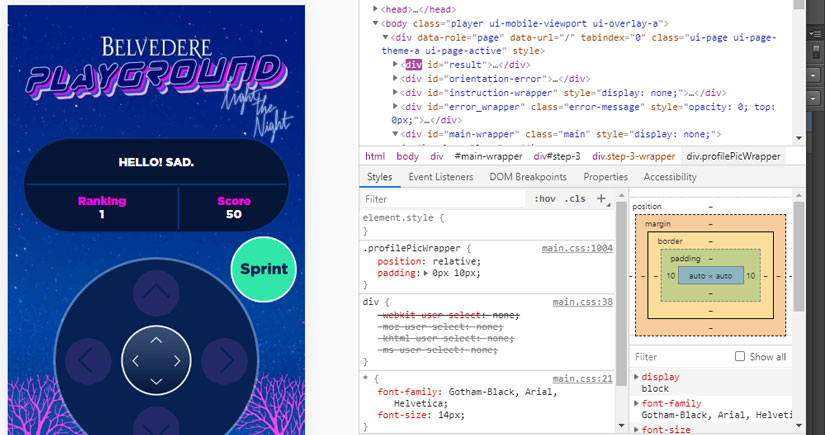This screenshot has width=825, height=435.
Task: Click the position: relative declaration
Action: (429, 261)
